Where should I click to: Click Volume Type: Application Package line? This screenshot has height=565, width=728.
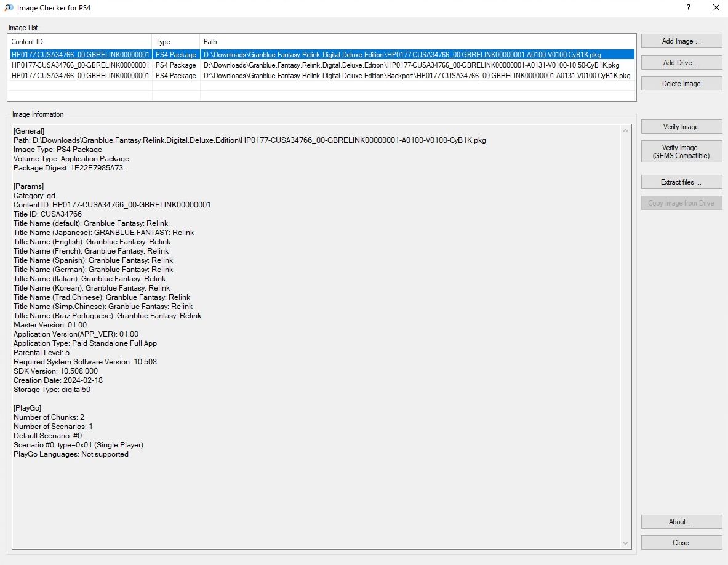click(71, 159)
